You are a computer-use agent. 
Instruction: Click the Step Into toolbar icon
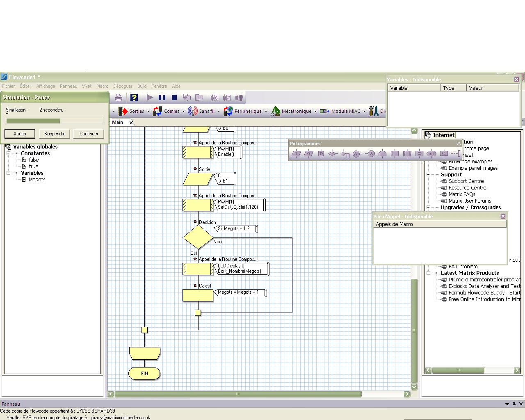click(x=187, y=98)
